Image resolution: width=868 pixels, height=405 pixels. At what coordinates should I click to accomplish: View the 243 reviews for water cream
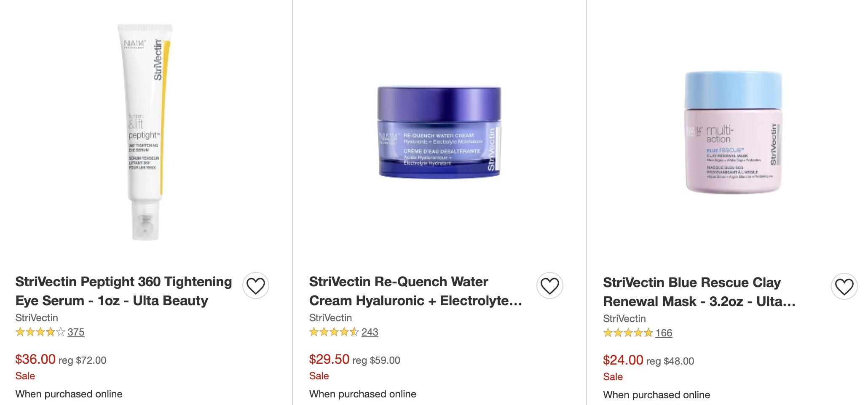click(370, 332)
